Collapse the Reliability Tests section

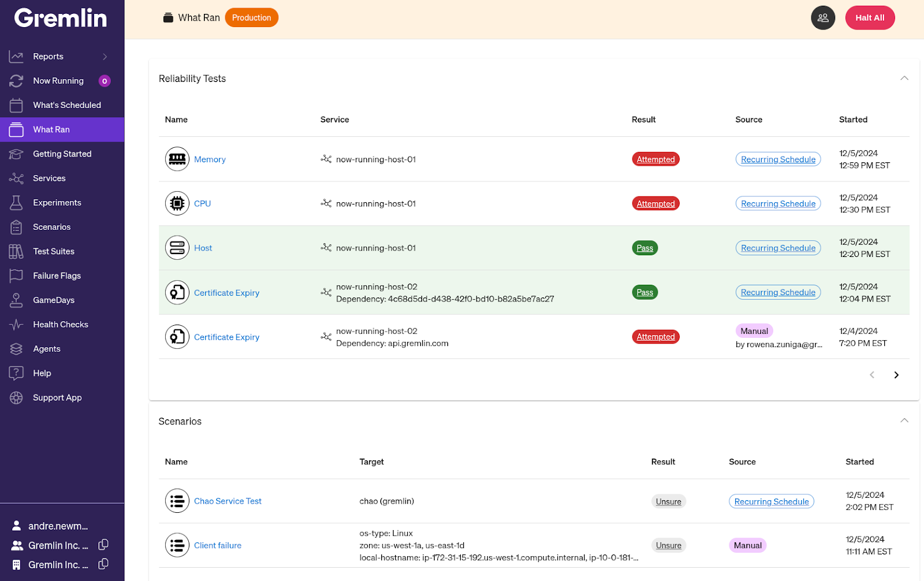coord(904,79)
